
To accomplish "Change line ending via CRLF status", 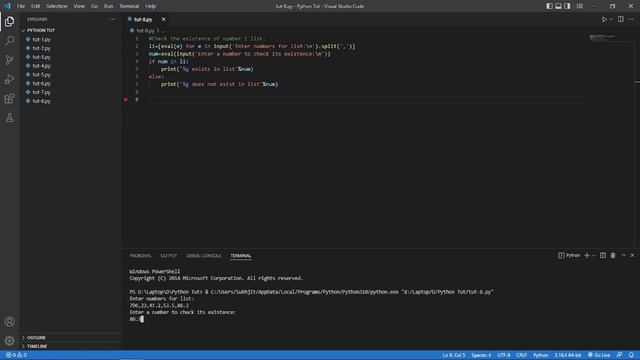I will [x=521, y=355].
